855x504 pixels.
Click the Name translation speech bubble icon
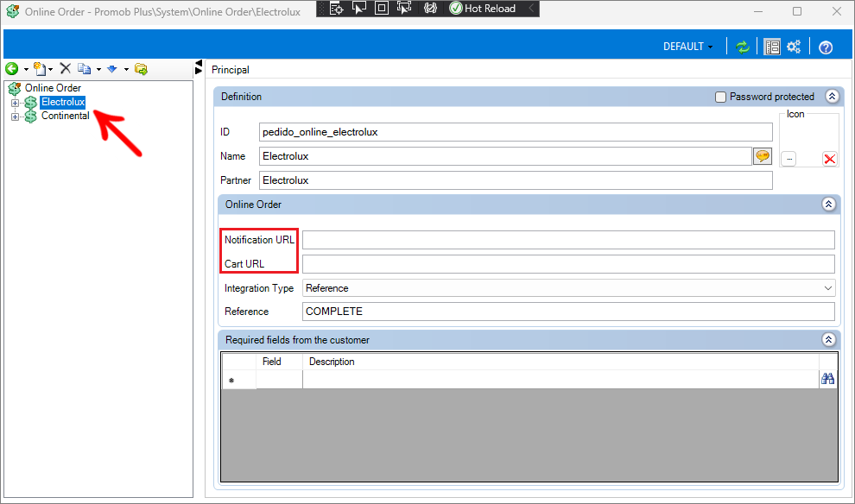763,156
